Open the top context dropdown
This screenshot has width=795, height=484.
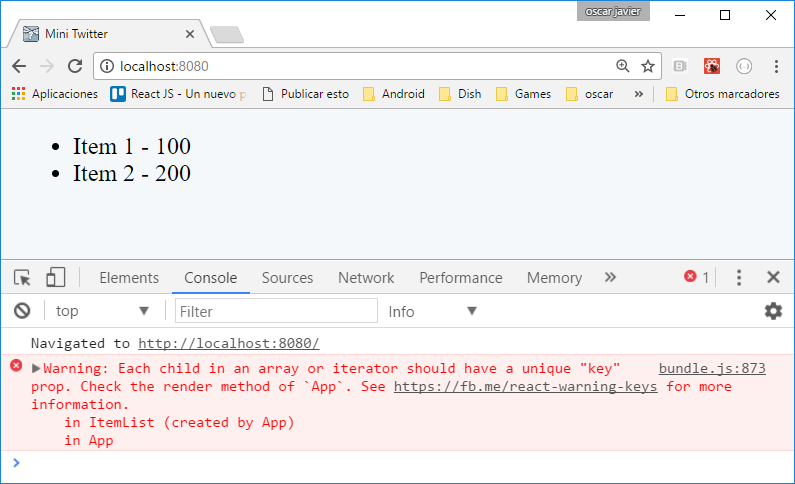[x=102, y=311]
